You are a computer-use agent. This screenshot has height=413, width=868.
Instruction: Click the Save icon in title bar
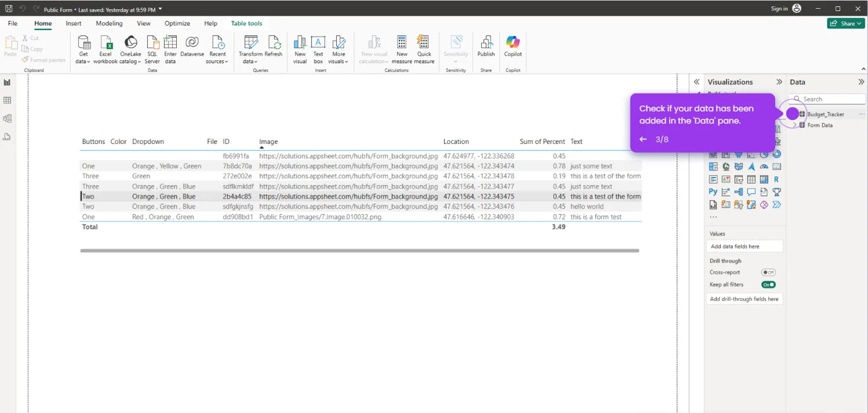coord(9,9)
